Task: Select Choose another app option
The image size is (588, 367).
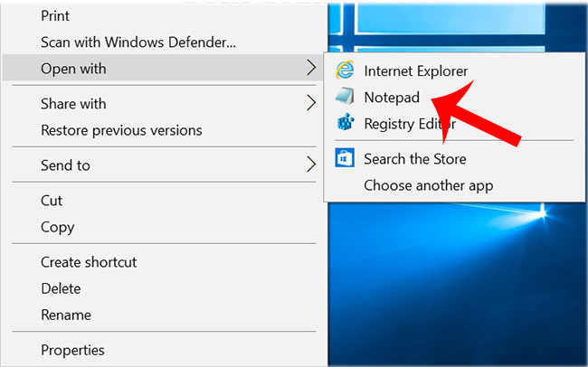Action: [x=429, y=185]
